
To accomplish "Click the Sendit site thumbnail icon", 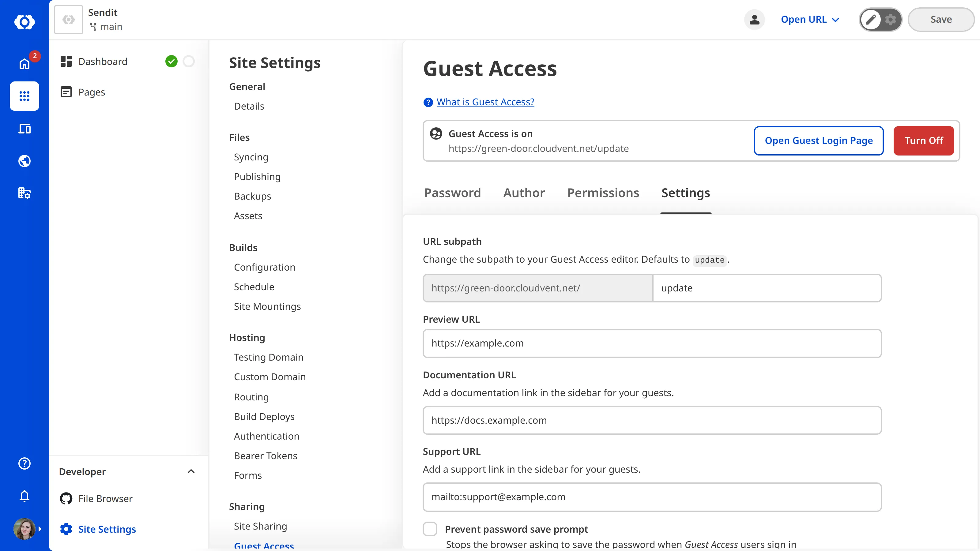I will pos(69,19).
